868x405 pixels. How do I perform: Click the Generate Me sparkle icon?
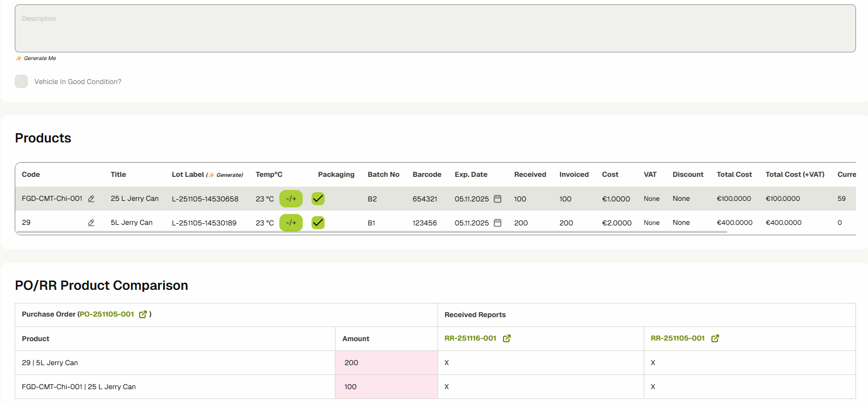(x=19, y=58)
